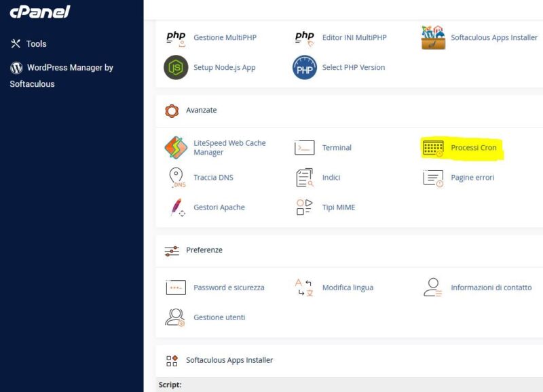Click the Apache feather icon
The width and height of the screenshot is (543, 392).
pos(177,208)
